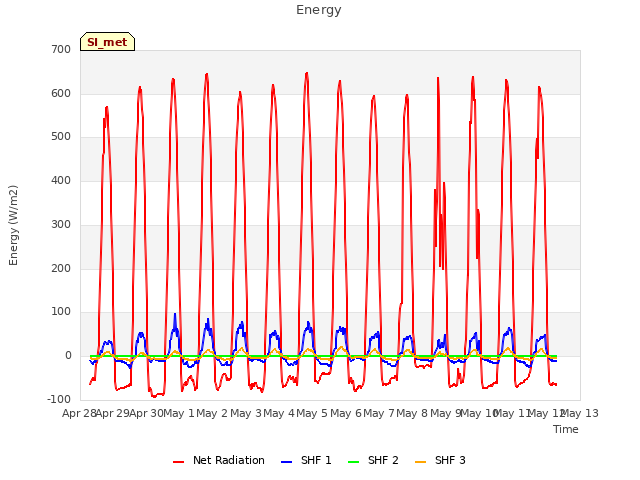Click the 500 y-axis tick label
This screenshot has height=480, width=640.
pyautogui.click(x=61, y=137)
